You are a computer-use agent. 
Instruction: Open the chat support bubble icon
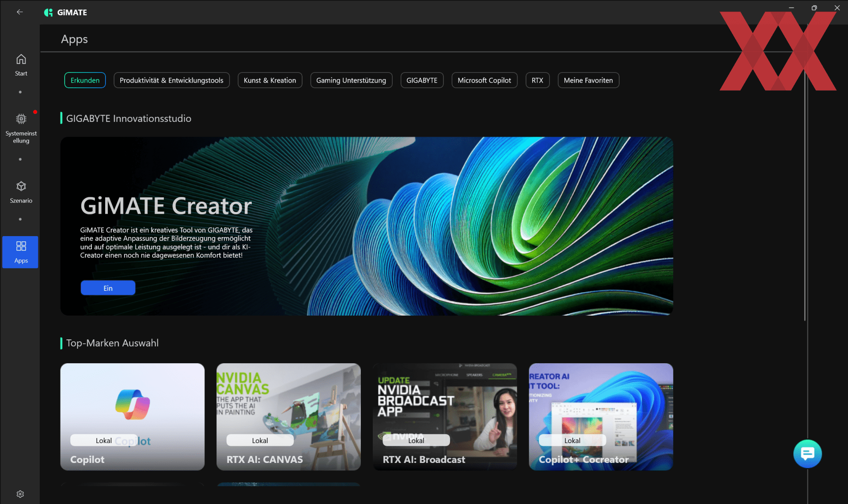(807, 453)
